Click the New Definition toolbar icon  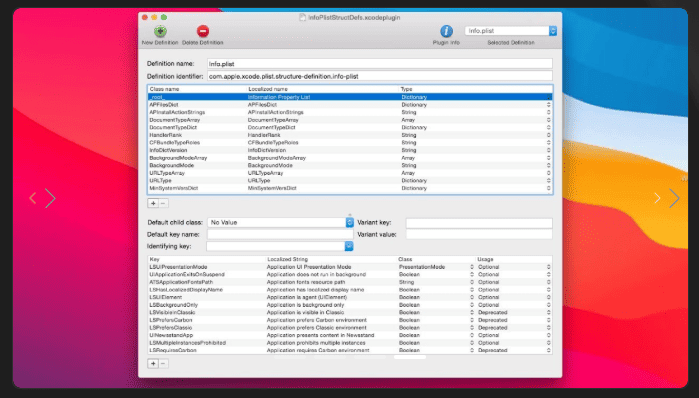click(x=160, y=31)
